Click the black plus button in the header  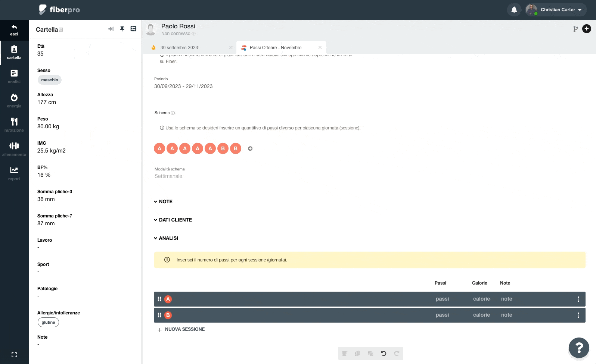587,29
